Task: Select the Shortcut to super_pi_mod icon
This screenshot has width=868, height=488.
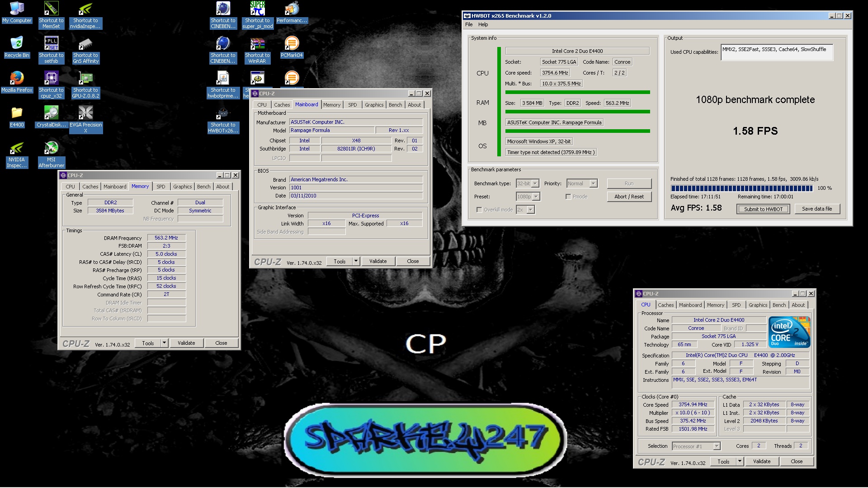Action: pos(257,15)
